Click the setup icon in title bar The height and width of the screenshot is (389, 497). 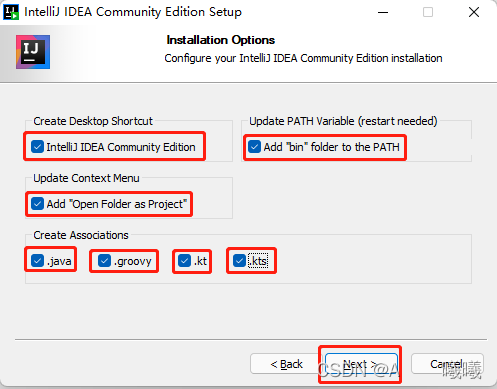pyautogui.click(x=11, y=12)
